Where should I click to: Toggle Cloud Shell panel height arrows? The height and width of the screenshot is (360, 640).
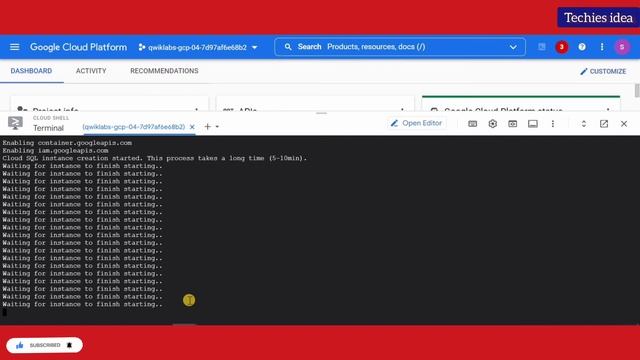584,124
